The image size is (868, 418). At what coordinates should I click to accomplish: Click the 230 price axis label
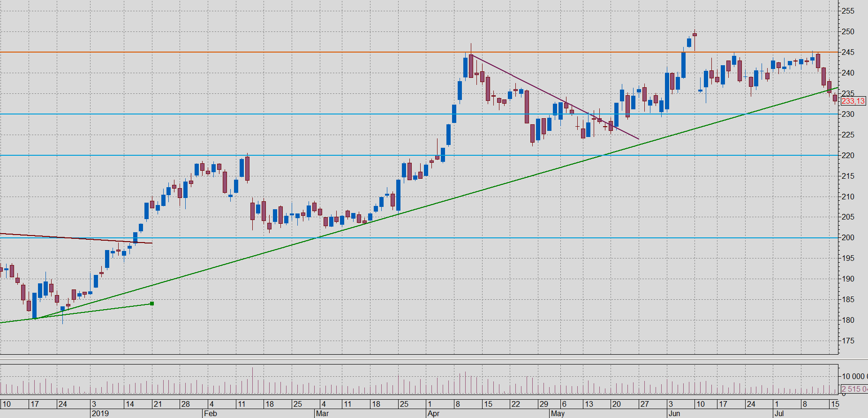[848, 114]
